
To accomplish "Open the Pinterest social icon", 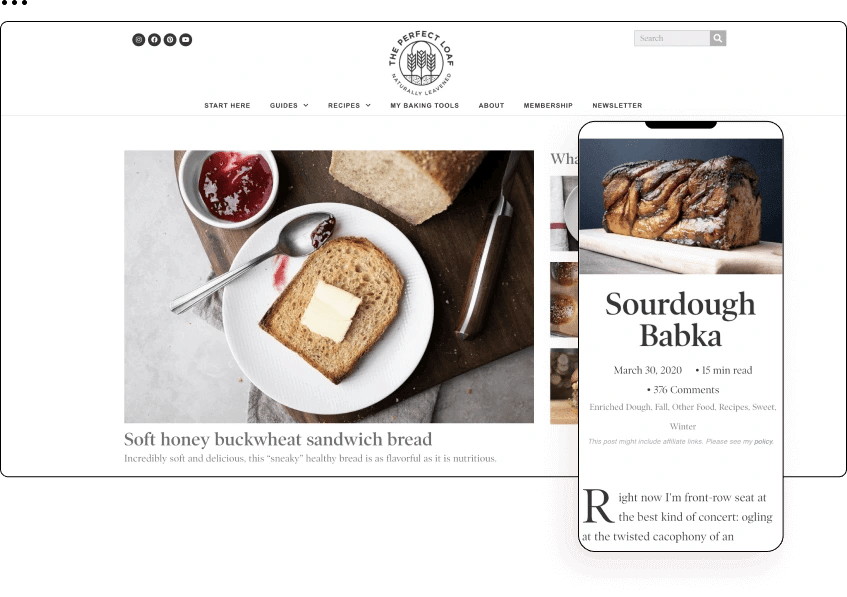I will click(x=170, y=39).
